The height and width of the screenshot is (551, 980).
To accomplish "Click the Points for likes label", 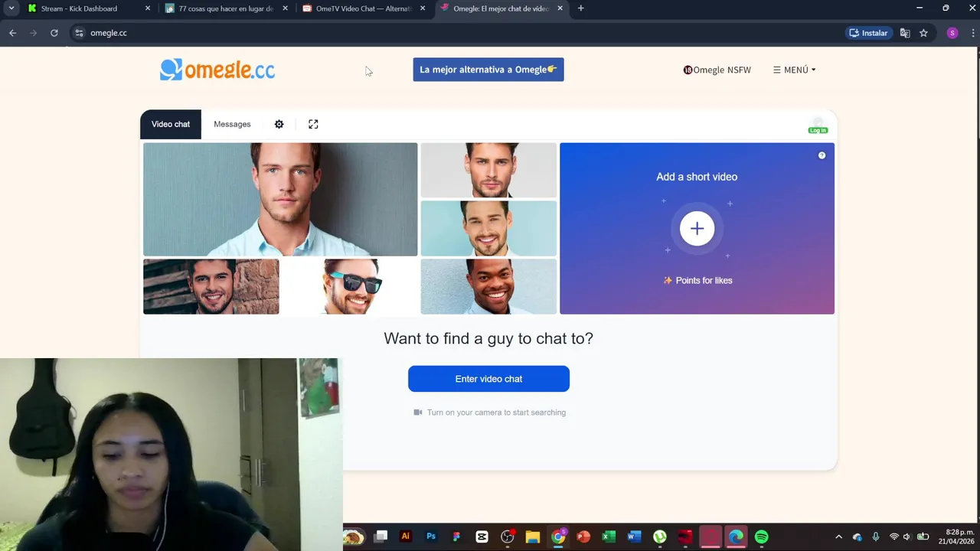I will coord(697,280).
